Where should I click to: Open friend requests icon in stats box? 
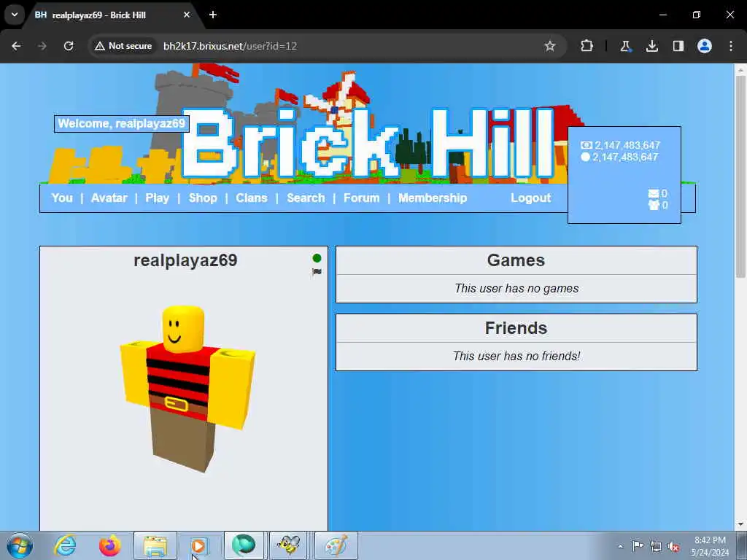click(x=654, y=205)
